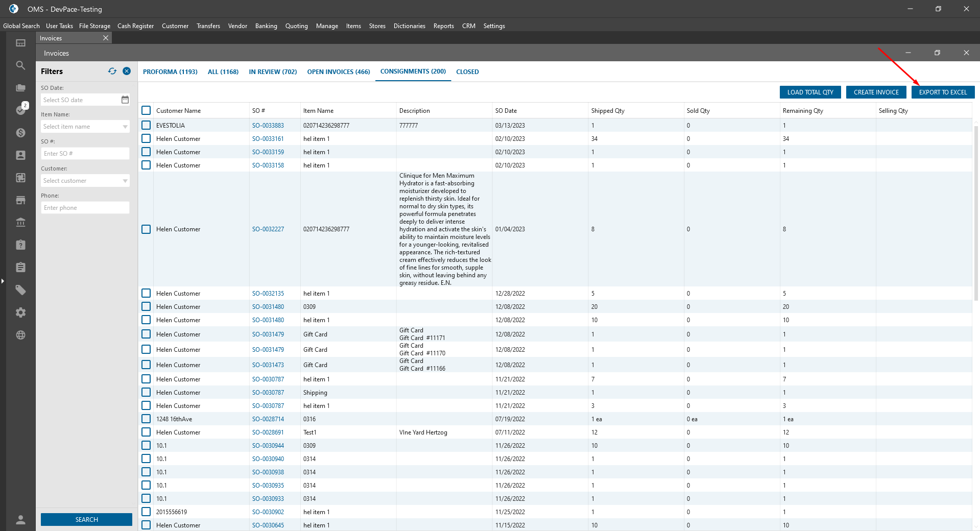Open the SO Date calendar picker
The width and height of the screenshot is (980, 531).
coord(125,100)
